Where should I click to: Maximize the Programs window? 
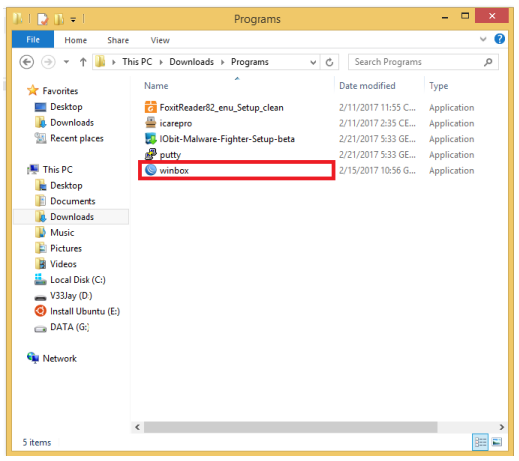coord(465,16)
